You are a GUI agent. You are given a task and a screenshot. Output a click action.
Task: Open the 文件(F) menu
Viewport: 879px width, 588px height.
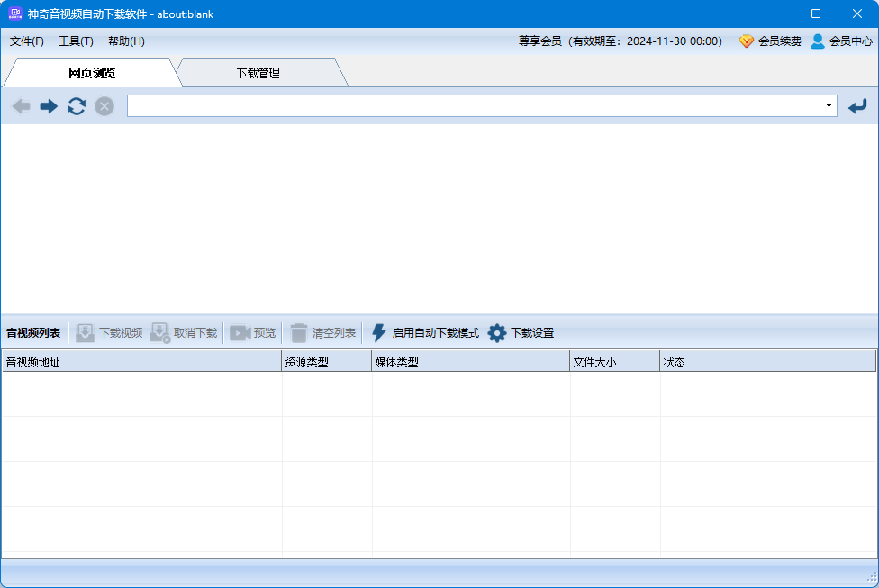coord(27,41)
